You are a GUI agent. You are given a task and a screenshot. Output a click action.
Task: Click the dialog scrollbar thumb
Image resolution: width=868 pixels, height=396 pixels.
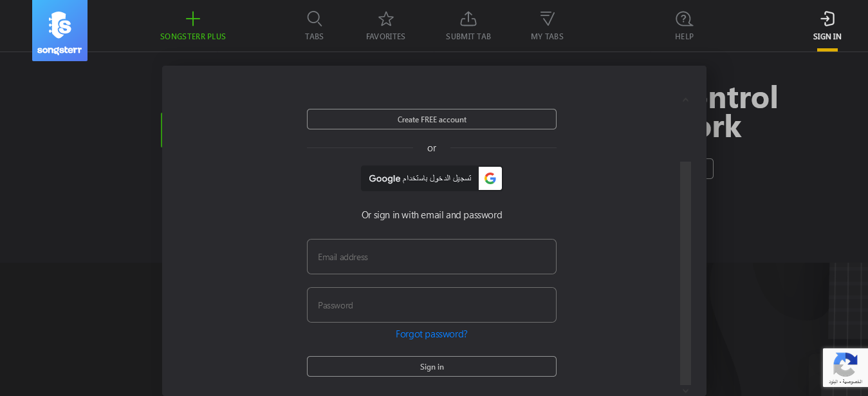point(685,273)
